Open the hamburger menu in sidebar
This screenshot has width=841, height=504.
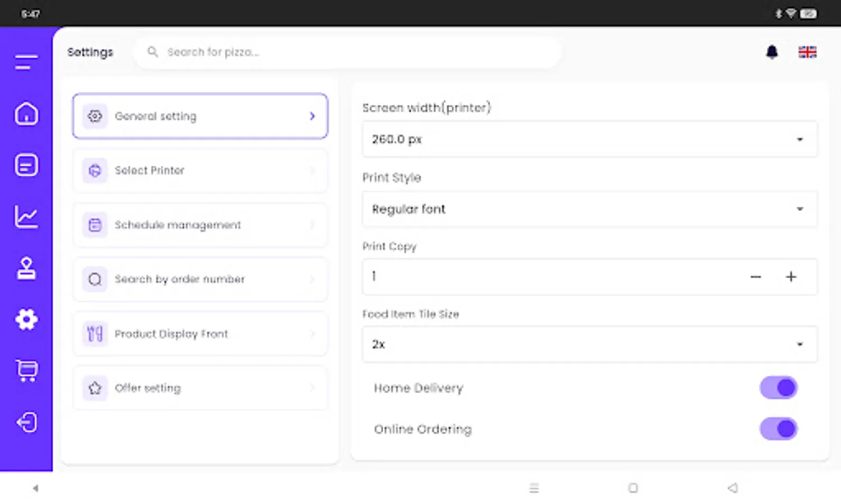[x=26, y=62]
